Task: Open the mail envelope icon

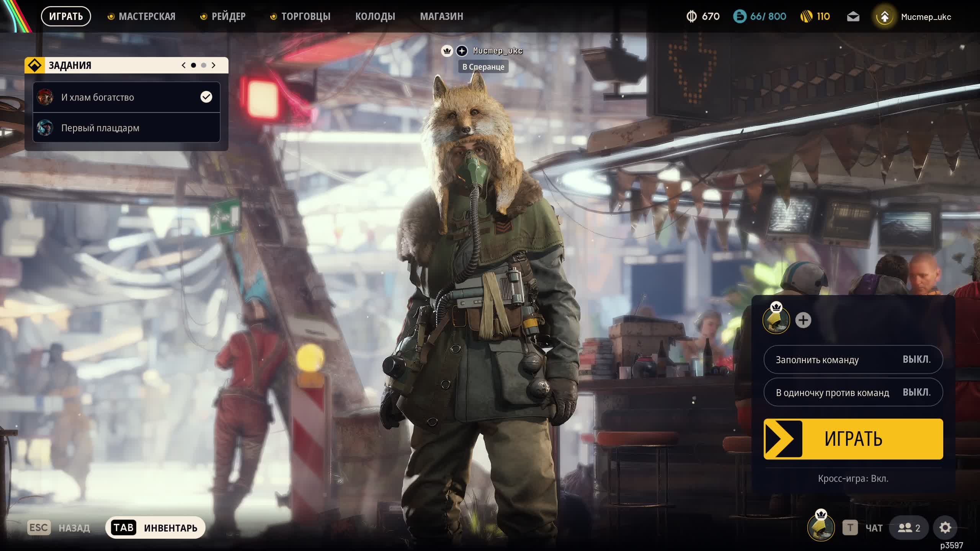Action: (853, 16)
